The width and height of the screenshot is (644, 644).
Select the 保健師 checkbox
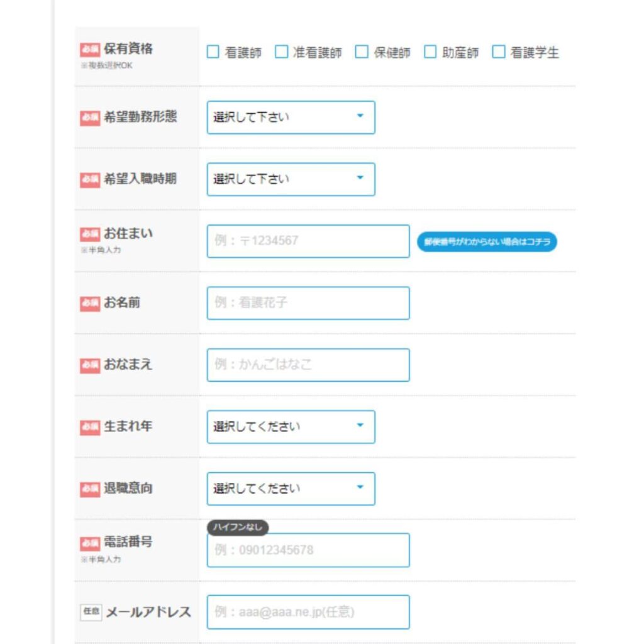pos(362,52)
